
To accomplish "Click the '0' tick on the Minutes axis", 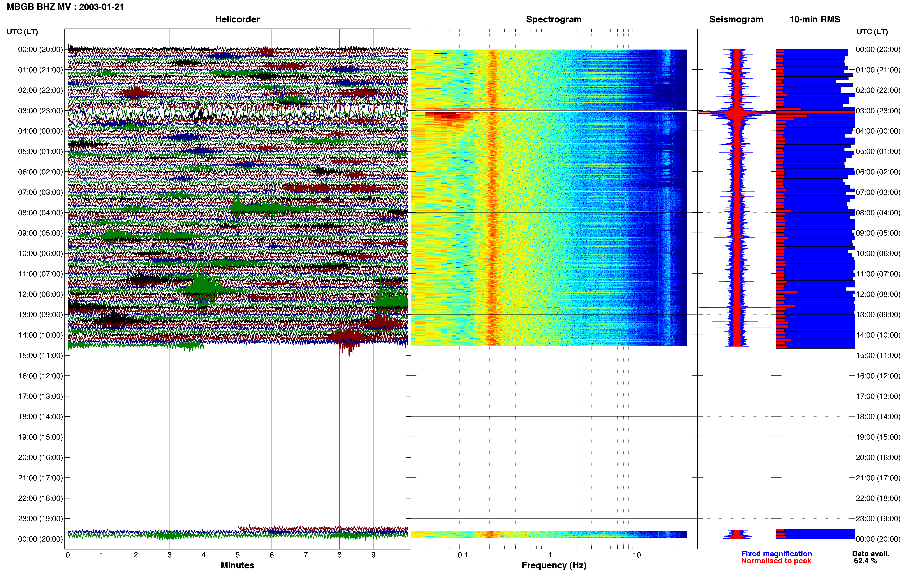I will (68, 555).
